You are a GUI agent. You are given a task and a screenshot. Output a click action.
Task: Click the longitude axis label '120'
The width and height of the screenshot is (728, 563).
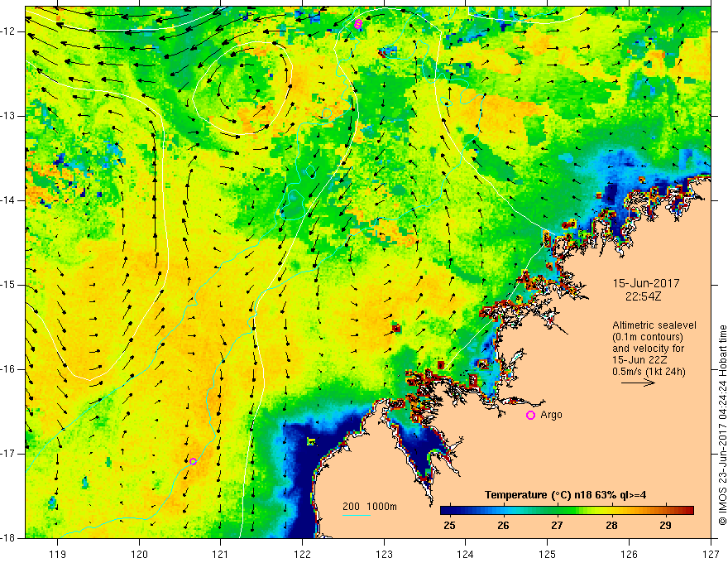[139, 554]
